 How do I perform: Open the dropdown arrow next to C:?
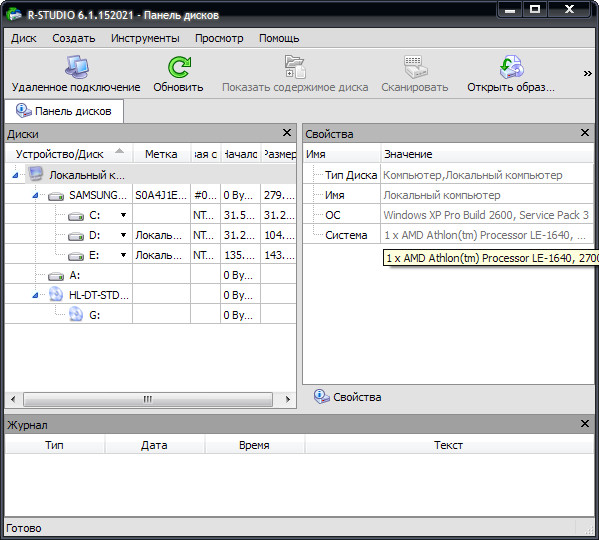123,215
